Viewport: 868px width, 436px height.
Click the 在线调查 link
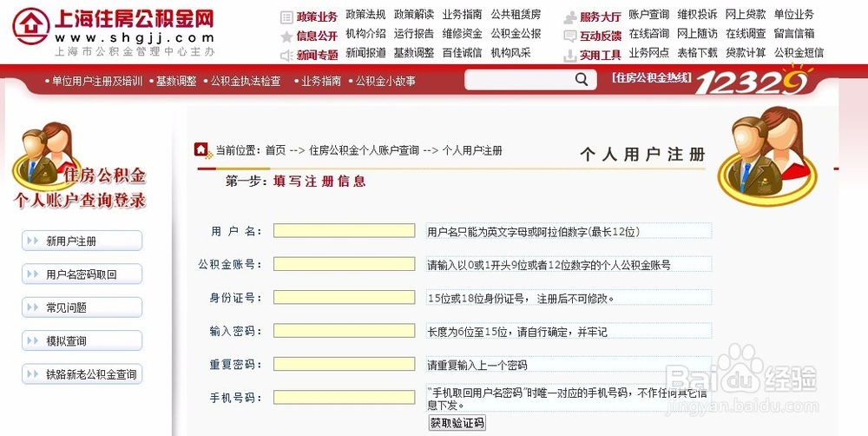pos(746,34)
